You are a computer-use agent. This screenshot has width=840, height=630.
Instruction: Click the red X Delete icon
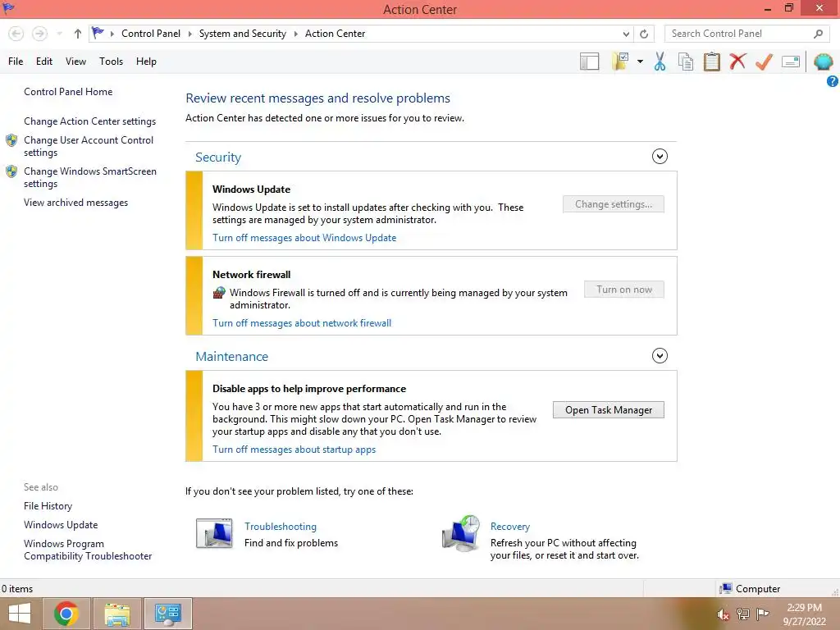tap(737, 62)
